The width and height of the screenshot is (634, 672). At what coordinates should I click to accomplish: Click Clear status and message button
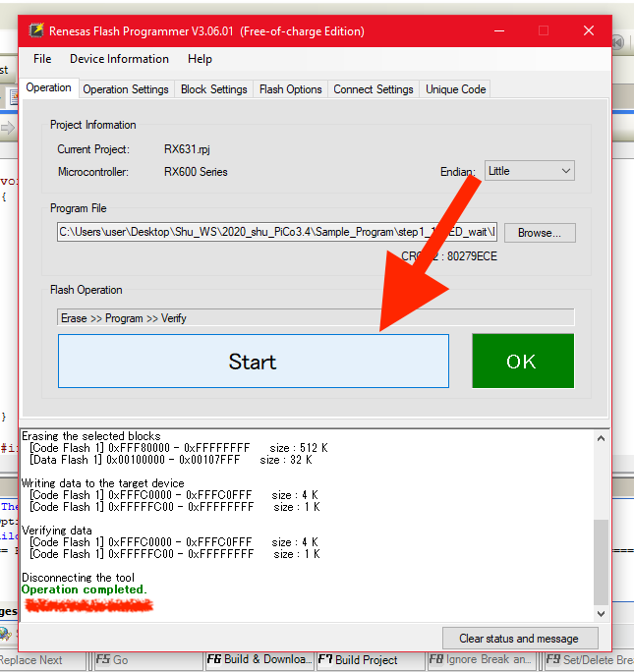click(x=520, y=639)
